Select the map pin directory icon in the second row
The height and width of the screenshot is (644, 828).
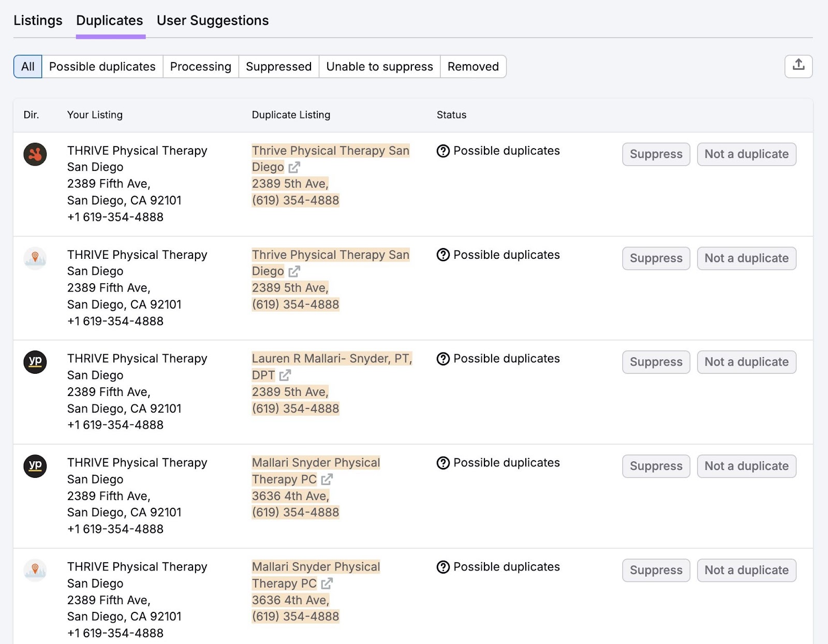pos(35,258)
